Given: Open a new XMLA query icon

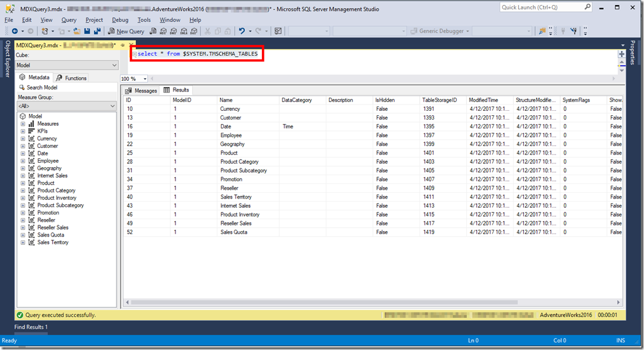Looking at the screenshot, I should pyautogui.click(x=184, y=31).
